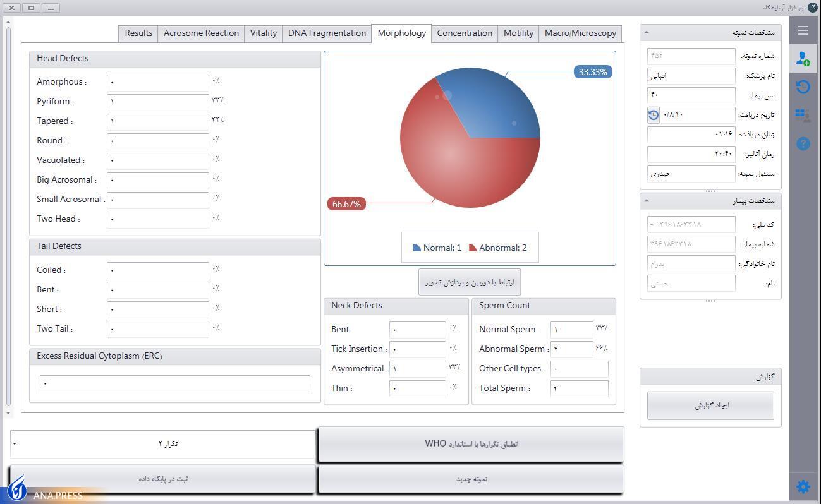Open the hamburger menu in the sidebar
This screenshot has height=504, width=821.
[x=803, y=30]
